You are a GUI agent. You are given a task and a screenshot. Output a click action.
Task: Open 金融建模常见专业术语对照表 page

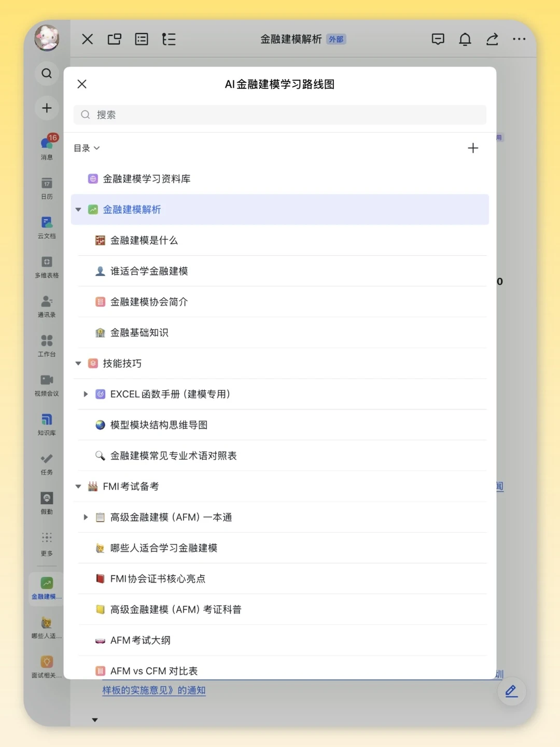(280, 455)
